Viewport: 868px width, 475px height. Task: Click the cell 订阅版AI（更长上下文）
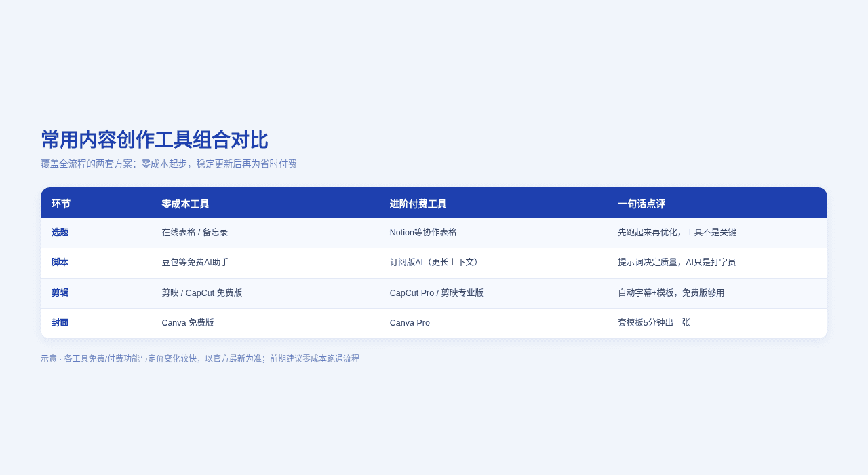click(435, 262)
